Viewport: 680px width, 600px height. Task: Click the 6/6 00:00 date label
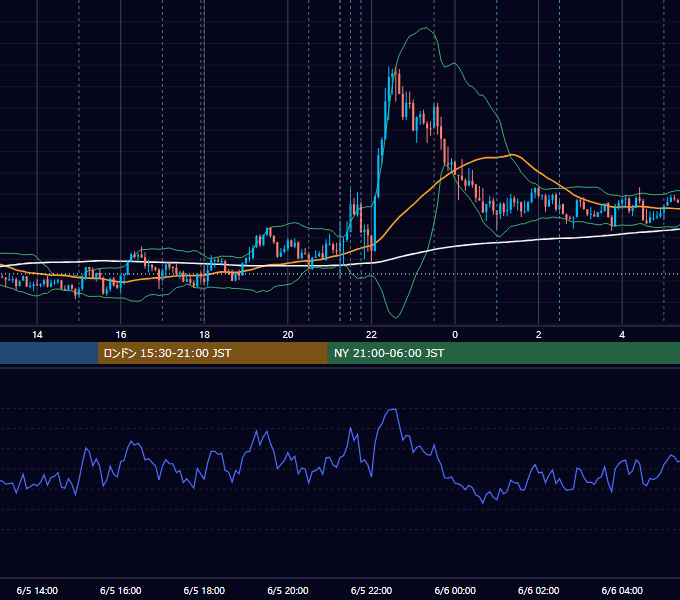point(455,590)
